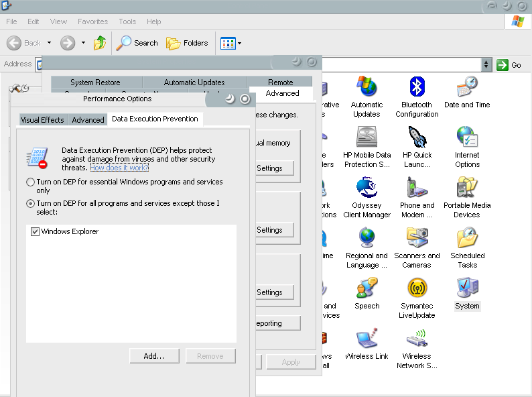Viewport: 532px width, 397px height.
Task: Open the Odyssey Client Manager icon
Action: pos(367,187)
